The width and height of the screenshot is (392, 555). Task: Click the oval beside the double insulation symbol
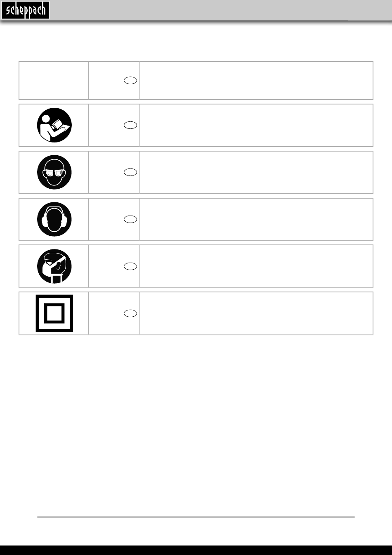pos(130,313)
